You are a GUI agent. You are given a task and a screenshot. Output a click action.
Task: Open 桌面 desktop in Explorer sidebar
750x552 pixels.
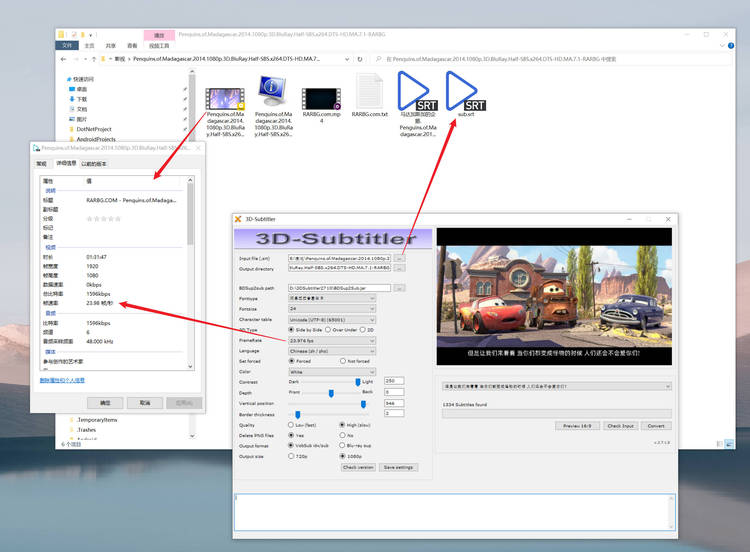78,89
